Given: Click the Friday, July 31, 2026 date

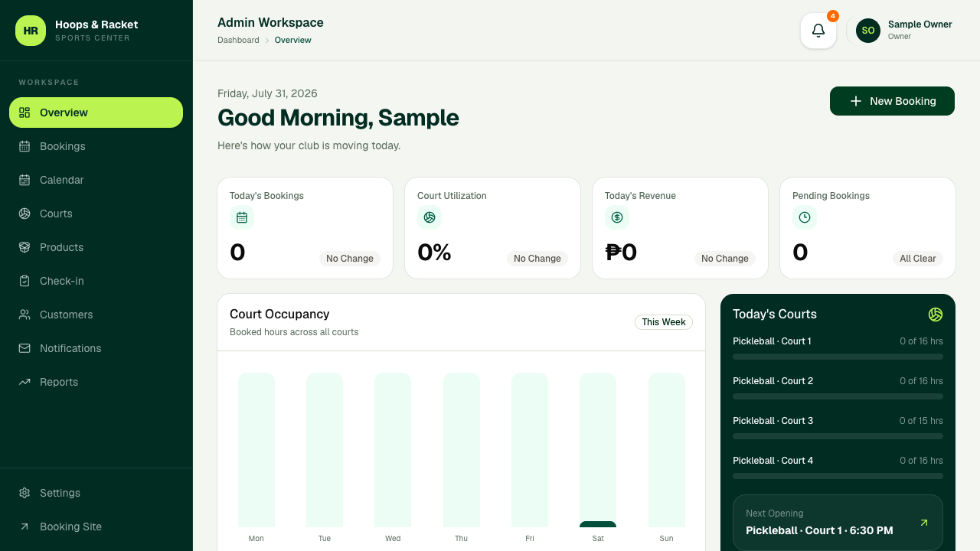Looking at the screenshot, I should 267,93.
